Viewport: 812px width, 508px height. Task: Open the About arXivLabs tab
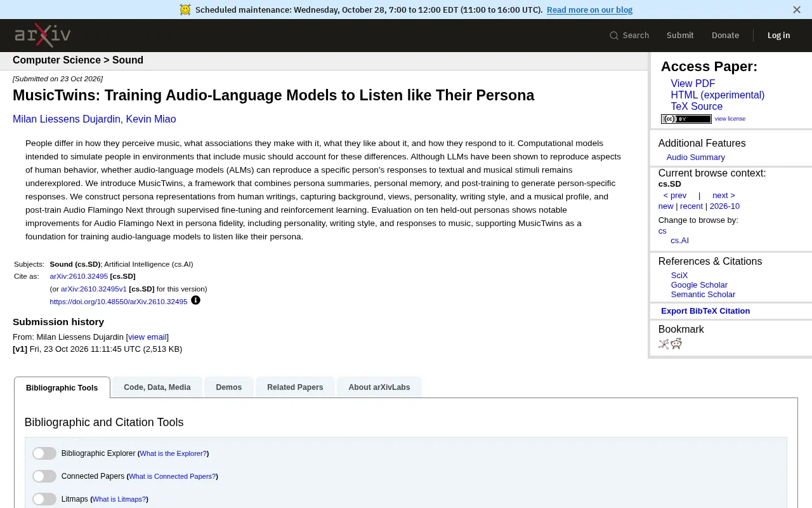click(x=379, y=387)
